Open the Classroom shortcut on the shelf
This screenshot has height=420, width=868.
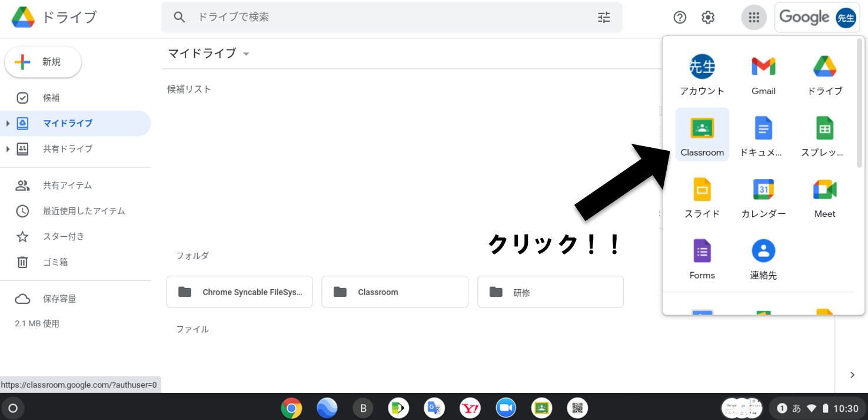541,408
